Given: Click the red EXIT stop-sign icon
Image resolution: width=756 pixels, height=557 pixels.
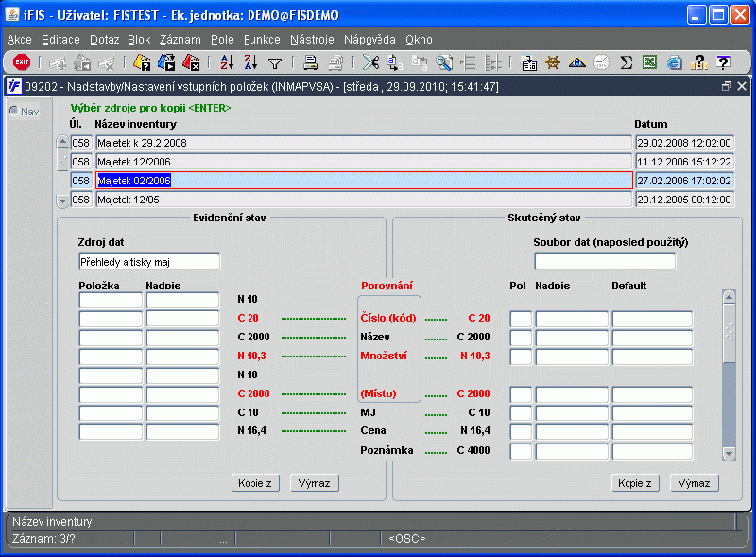Looking at the screenshot, I should (22, 61).
